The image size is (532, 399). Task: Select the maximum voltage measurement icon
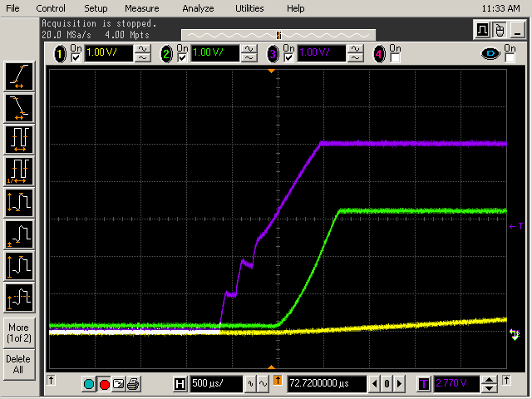pyautogui.click(x=19, y=266)
